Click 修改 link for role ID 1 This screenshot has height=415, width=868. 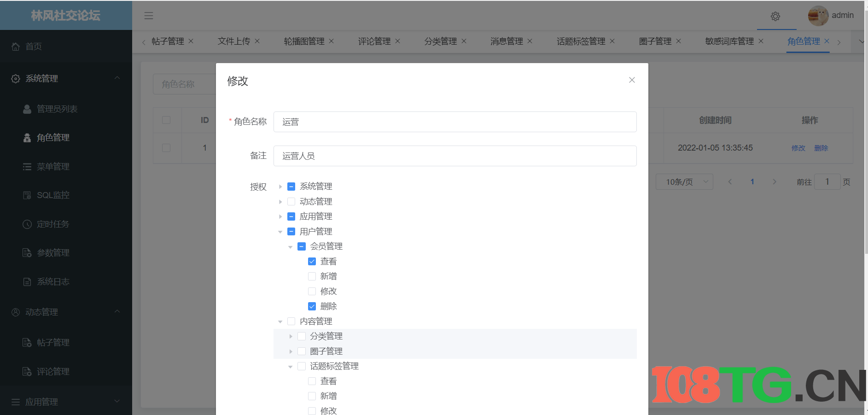coord(798,148)
